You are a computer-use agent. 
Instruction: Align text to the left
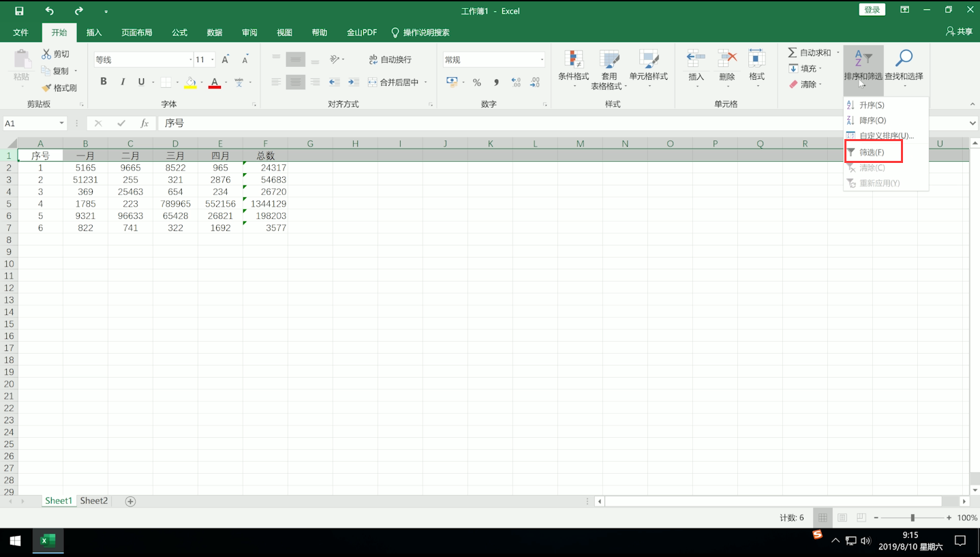click(276, 82)
